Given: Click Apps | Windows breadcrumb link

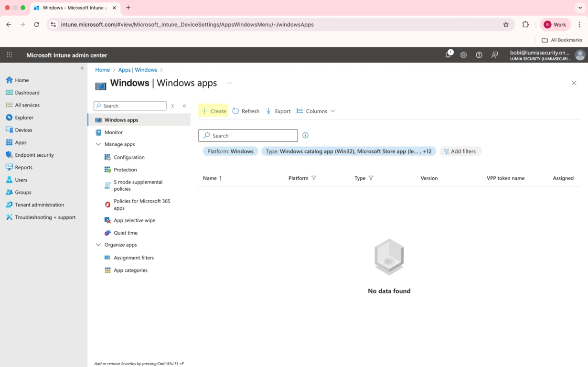Looking at the screenshot, I should (x=138, y=70).
